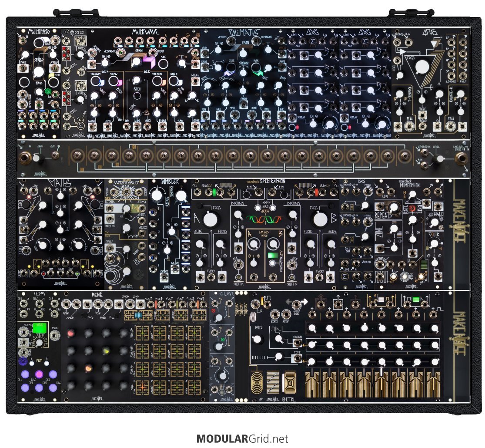
Task: Click the sum output icon on Dynamix
Action: [x=80, y=125]
